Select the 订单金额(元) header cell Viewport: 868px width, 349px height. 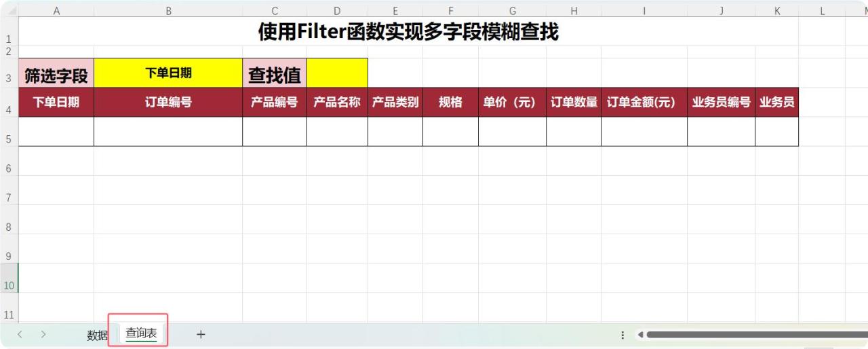click(644, 103)
